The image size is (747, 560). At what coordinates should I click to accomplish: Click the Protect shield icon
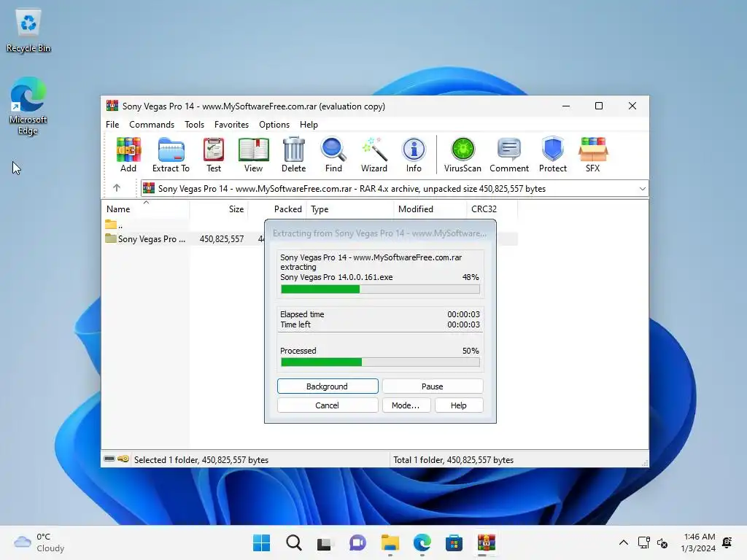pyautogui.click(x=553, y=155)
